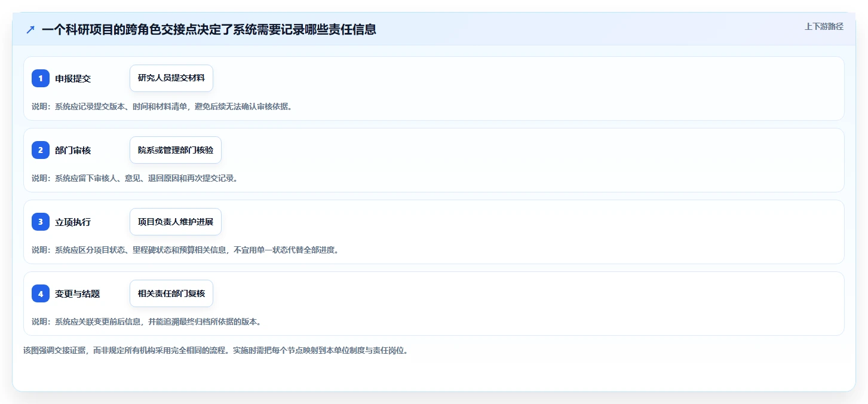Screen dimensions: 868x404
Task: Click the footer text starting 该图强调交接证据
Action: (x=216, y=351)
